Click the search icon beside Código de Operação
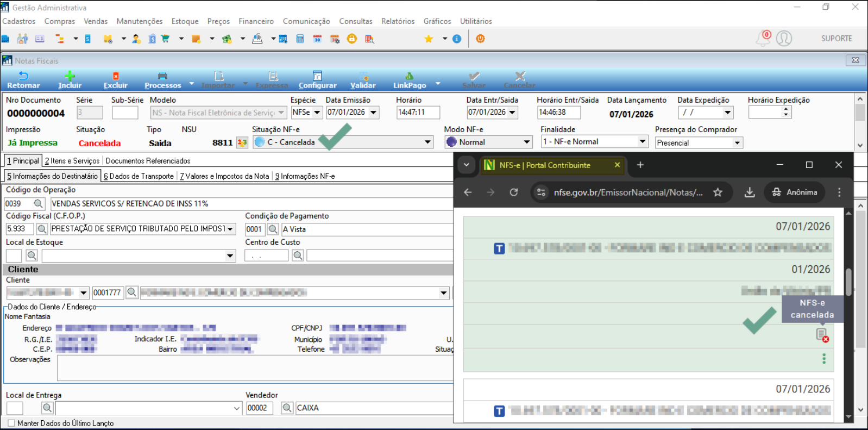 (38, 203)
